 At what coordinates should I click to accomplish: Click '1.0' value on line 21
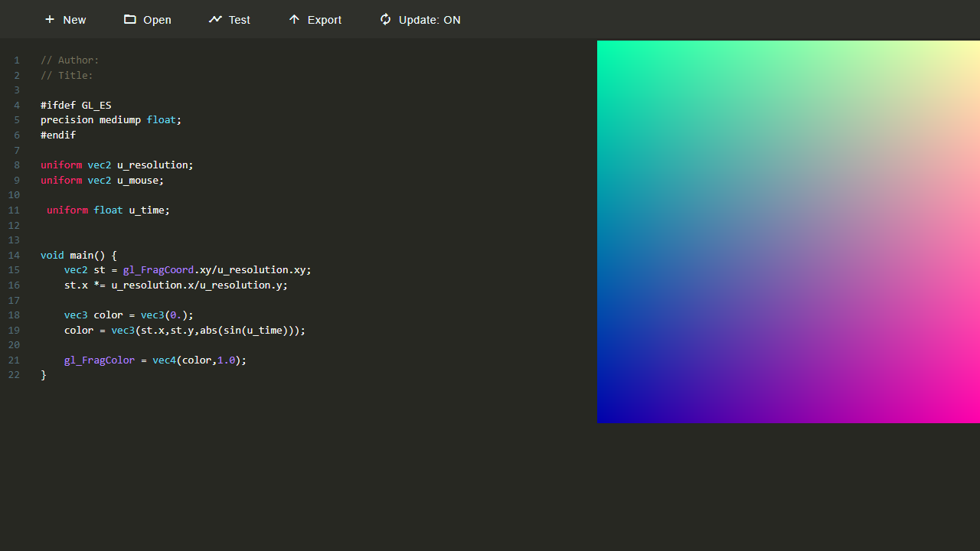pyautogui.click(x=226, y=360)
